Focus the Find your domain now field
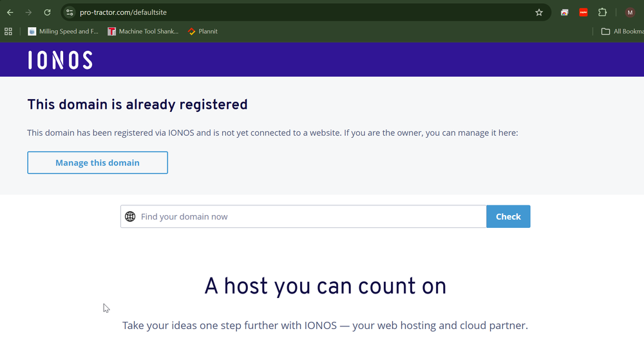The height and width of the screenshot is (347, 644). tap(303, 216)
